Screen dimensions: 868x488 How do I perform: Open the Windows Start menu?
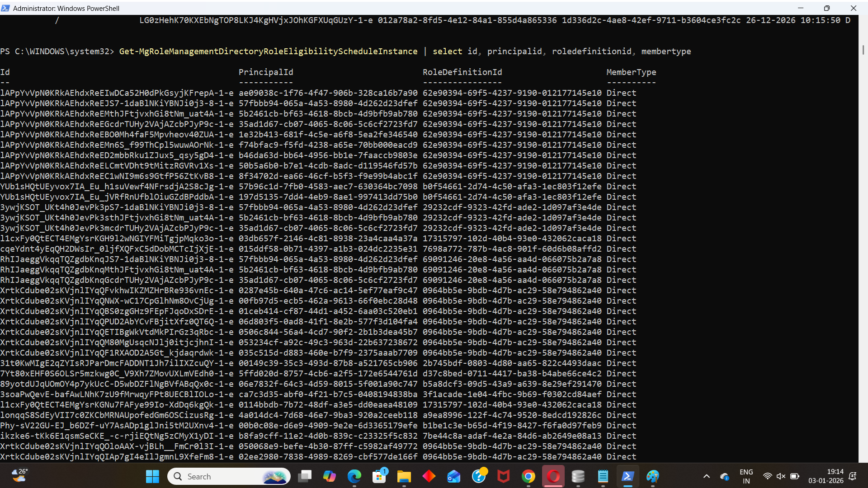[152, 476]
